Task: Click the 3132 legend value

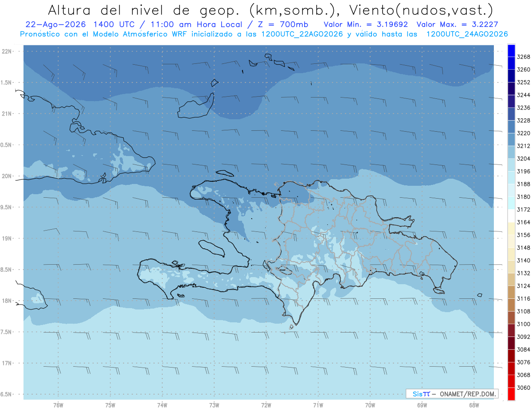Action: point(524,273)
